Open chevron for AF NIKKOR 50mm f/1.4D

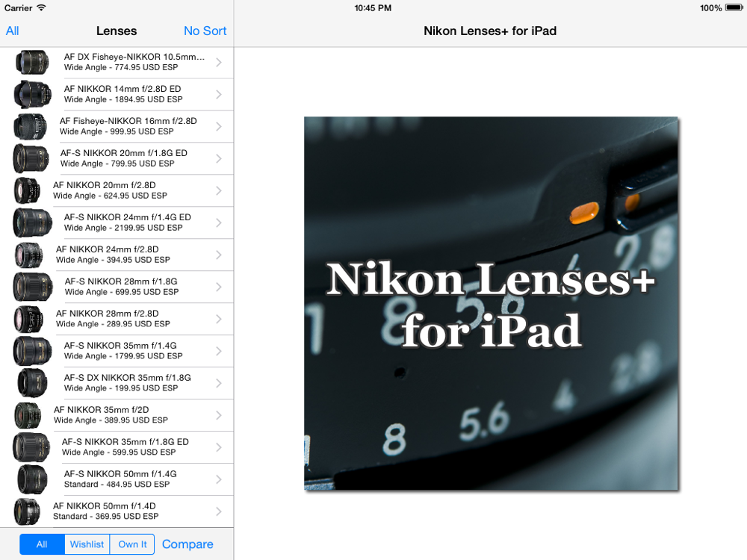219,511
